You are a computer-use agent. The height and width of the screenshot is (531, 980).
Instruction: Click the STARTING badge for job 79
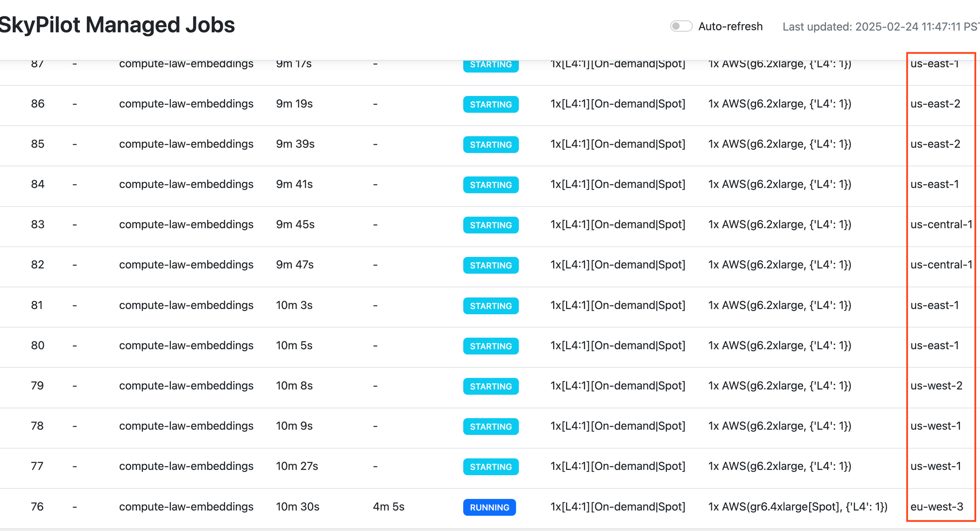coord(491,387)
